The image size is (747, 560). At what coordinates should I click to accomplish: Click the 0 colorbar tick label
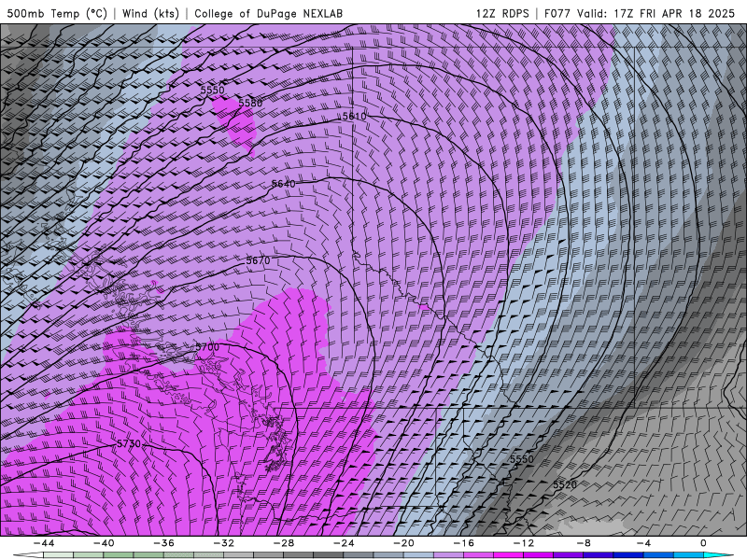click(x=704, y=543)
